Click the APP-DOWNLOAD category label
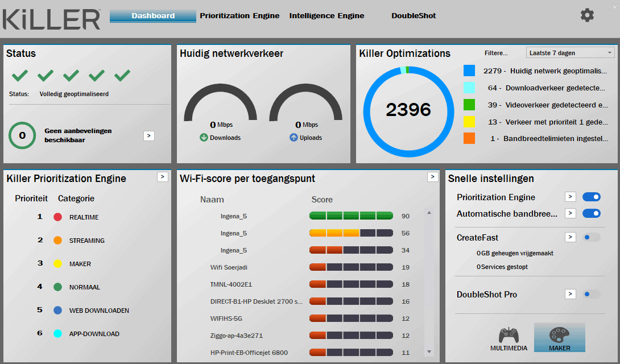Screen dimensions: 620x364 tap(94, 334)
